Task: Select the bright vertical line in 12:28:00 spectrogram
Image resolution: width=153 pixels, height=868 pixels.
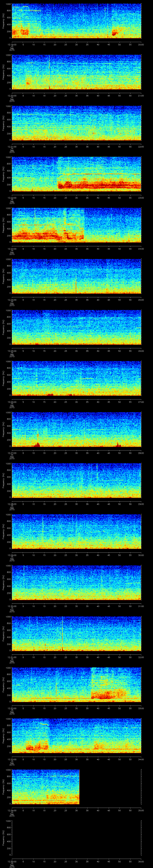Action: [x=97, y=472]
